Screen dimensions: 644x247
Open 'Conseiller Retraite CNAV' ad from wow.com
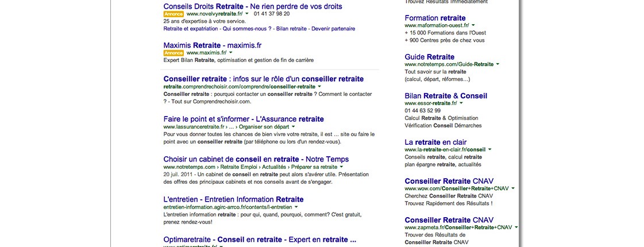tap(449, 181)
